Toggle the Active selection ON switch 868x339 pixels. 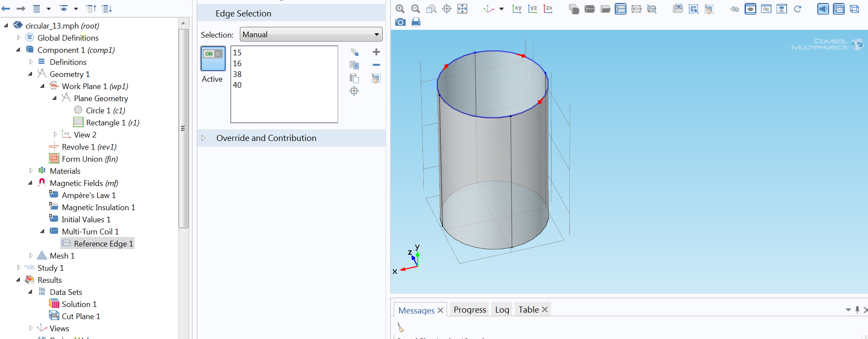213,58
